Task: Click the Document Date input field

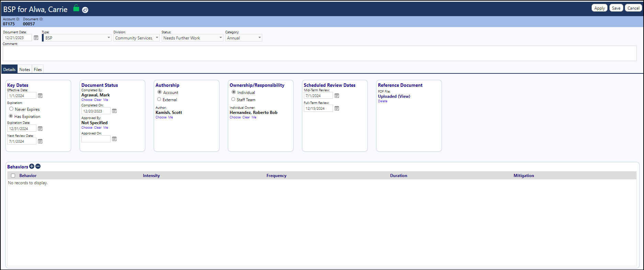Action: coord(17,38)
